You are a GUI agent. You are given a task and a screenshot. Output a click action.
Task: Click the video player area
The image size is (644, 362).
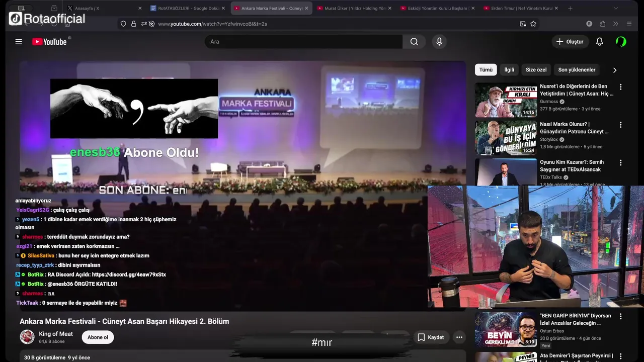[243, 186]
